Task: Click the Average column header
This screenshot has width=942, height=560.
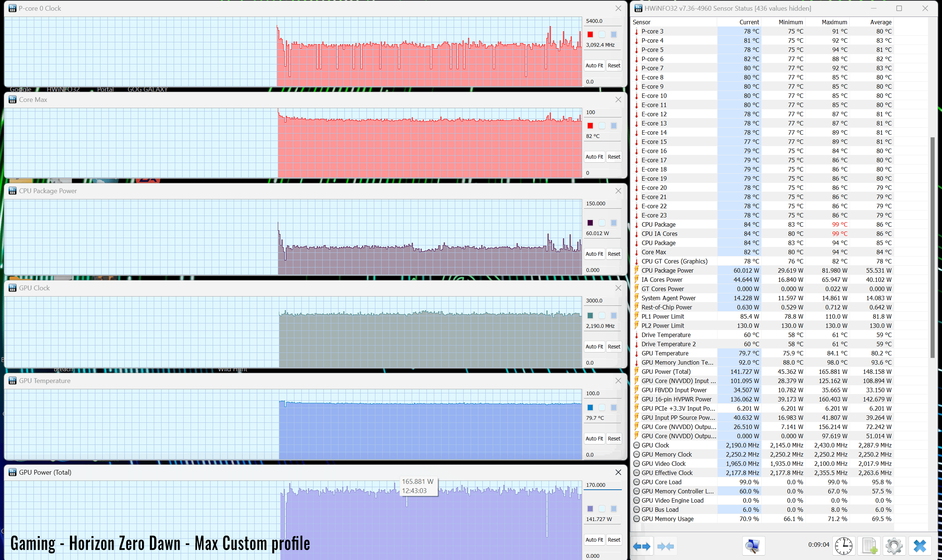Action: coord(871,22)
